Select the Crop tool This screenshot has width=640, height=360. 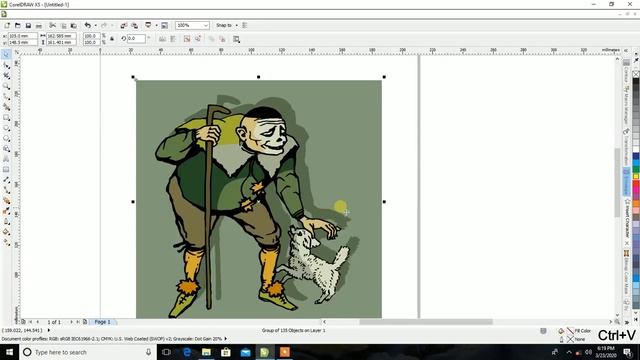[x=6, y=76]
